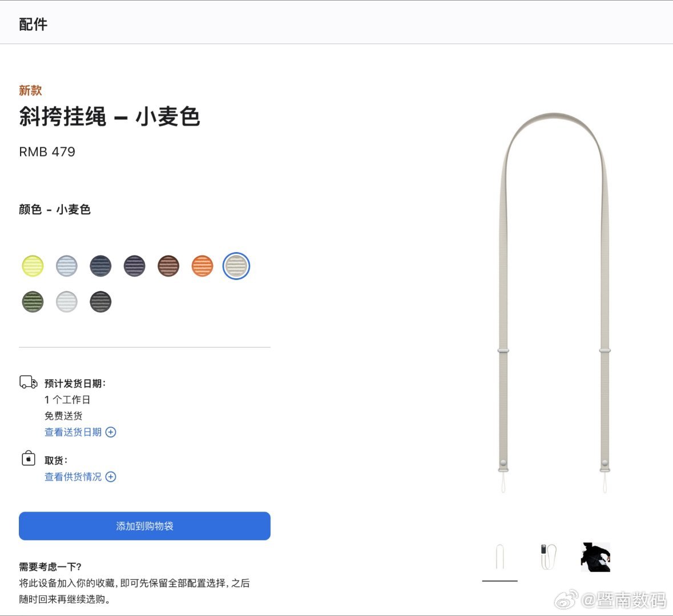Viewport: 673px width, 616px height.
Task: Click the Apple store pickup bag icon
Action: click(29, 458)
